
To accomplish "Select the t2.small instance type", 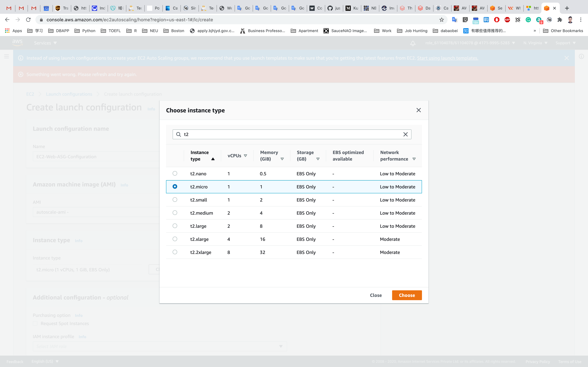I will [x=175, y=200].
